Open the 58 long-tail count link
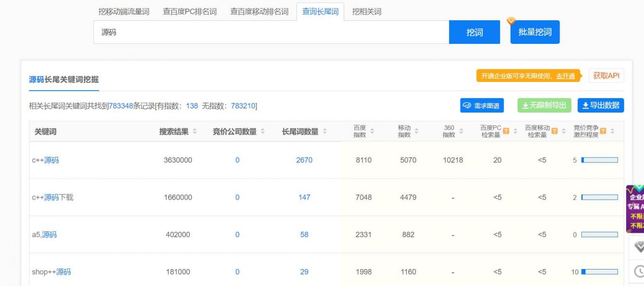This screenshot has height=286, width=644. [x=304, y=235]
